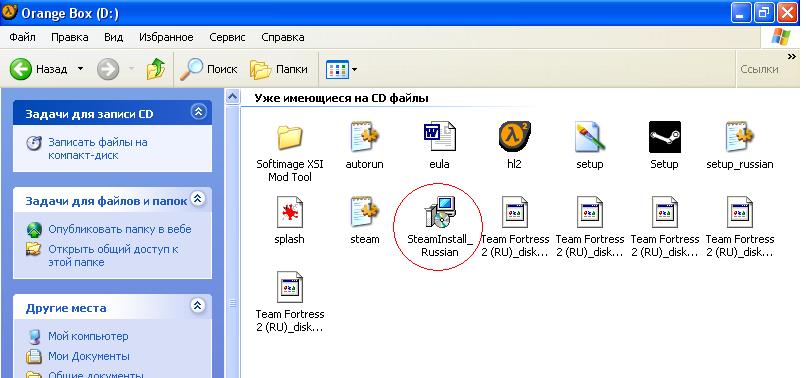Go up one folder level

coord(156,68)
